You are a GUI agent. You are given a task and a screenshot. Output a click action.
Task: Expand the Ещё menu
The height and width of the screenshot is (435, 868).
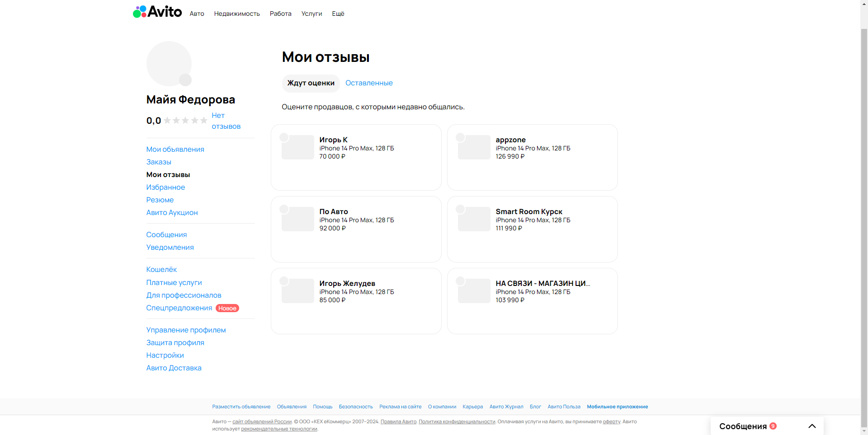click(x=338, y=14)
